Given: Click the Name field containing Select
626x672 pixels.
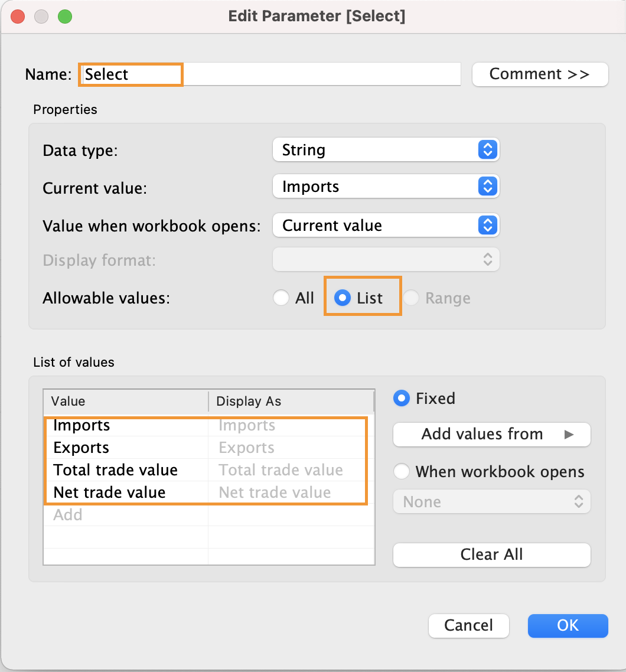Looking at the screenshot, I should pyautogui.click(x=269, y=74).
